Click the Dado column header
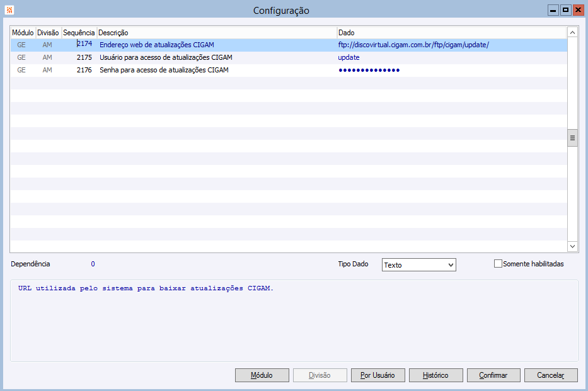 click(x=451, y=33)
